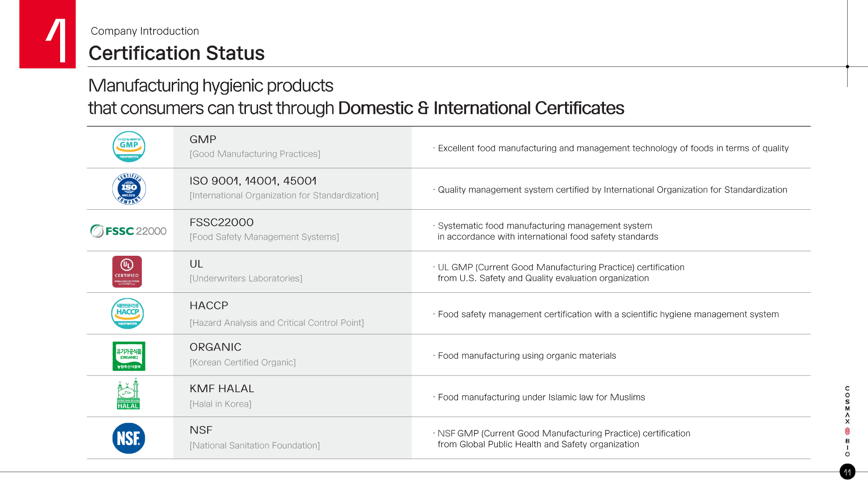Click the FSSC22000 name cell

click(222, 222)
